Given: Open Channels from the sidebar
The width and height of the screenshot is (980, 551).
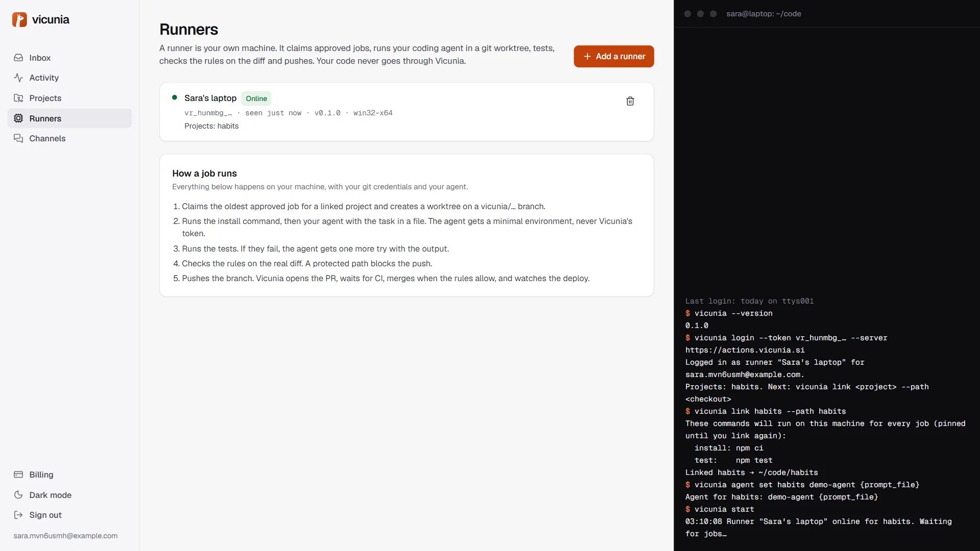Looking at the screenshot, I should [69, 138].
